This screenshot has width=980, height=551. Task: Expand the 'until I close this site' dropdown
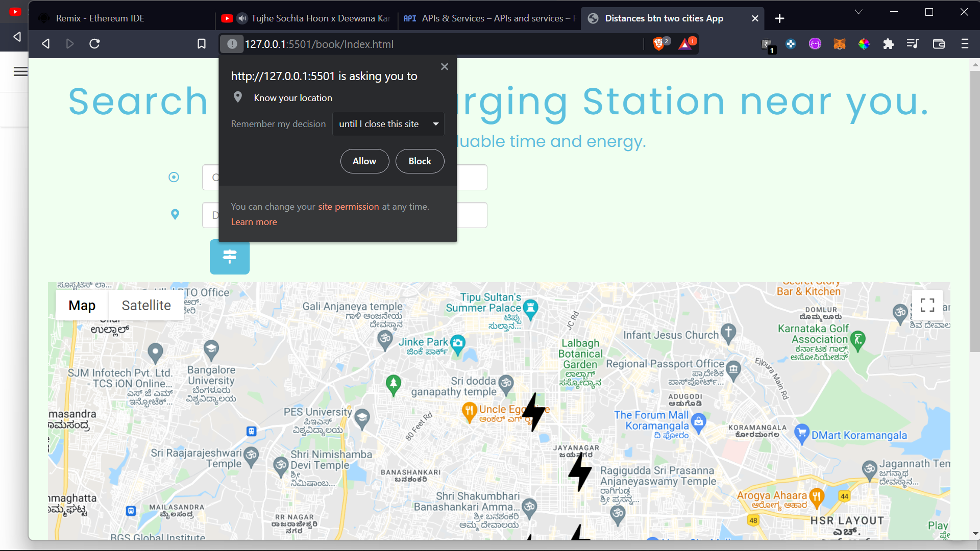click(x=388, y=124)
